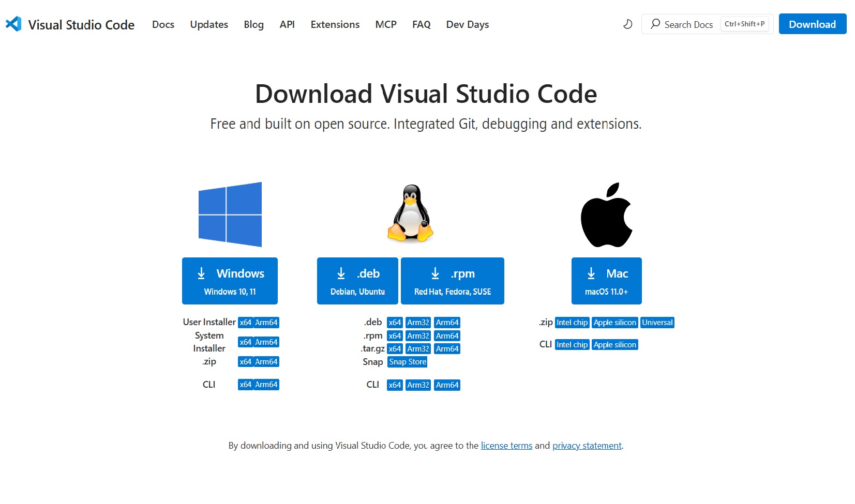Viewport: 855px width, 504px height.
Task: Open the license terms link
Action: pyautogui.click(x=506, y=446)
